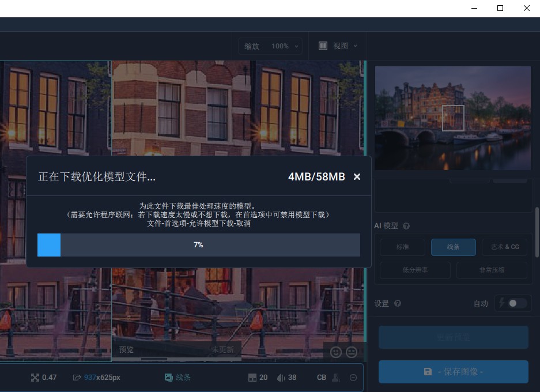
Task: Click the output size export icon
Action: [x=77, y=378]
